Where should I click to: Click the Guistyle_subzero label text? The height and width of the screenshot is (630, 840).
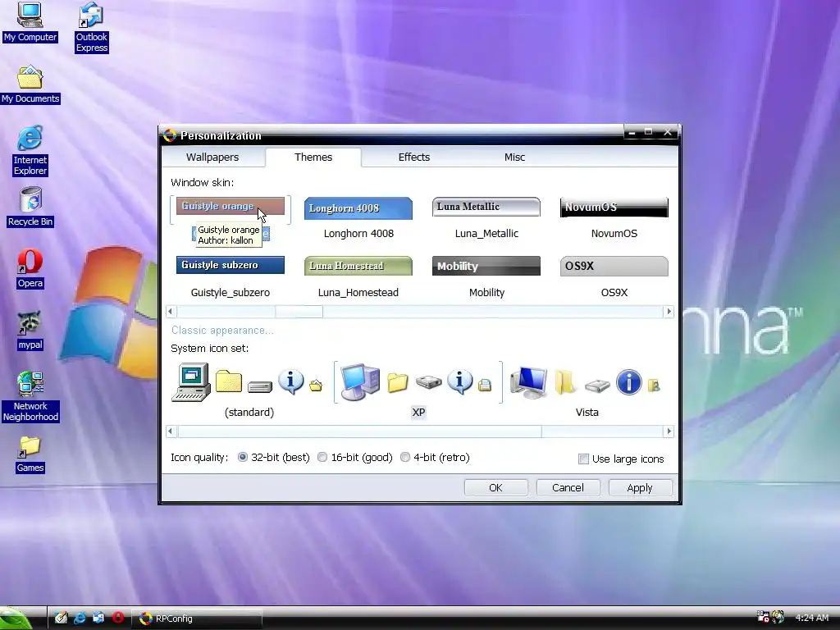[x=231, y=293]
